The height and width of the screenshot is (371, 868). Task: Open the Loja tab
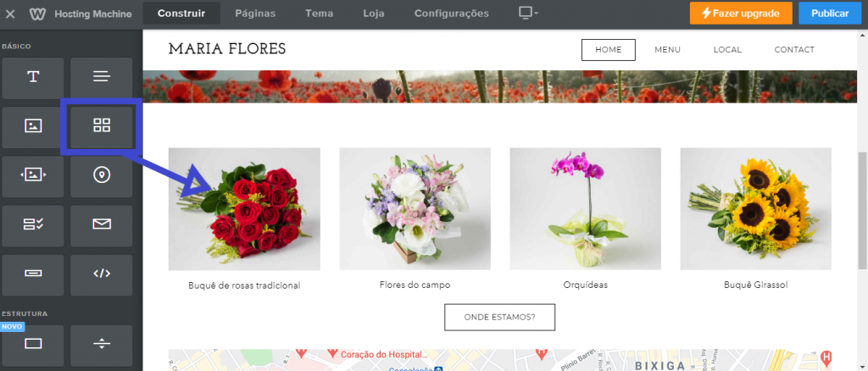[374, 14]
